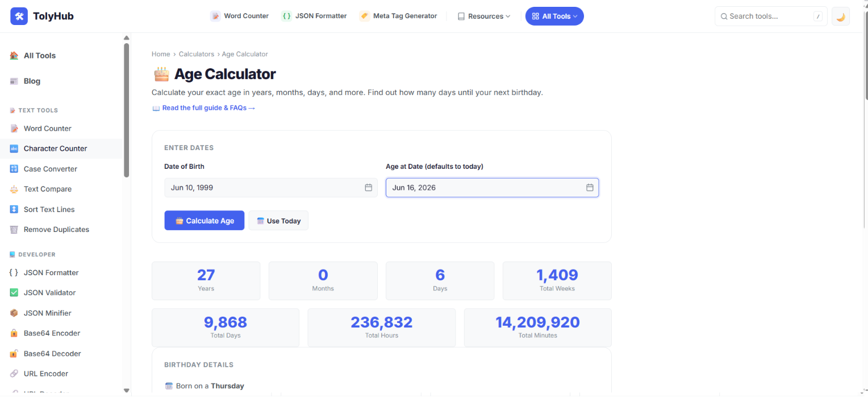Image resolution: width=868 pixels, height=398 pixels.
Task: Open Word Counter from top navigation
Action: point(239,16)
